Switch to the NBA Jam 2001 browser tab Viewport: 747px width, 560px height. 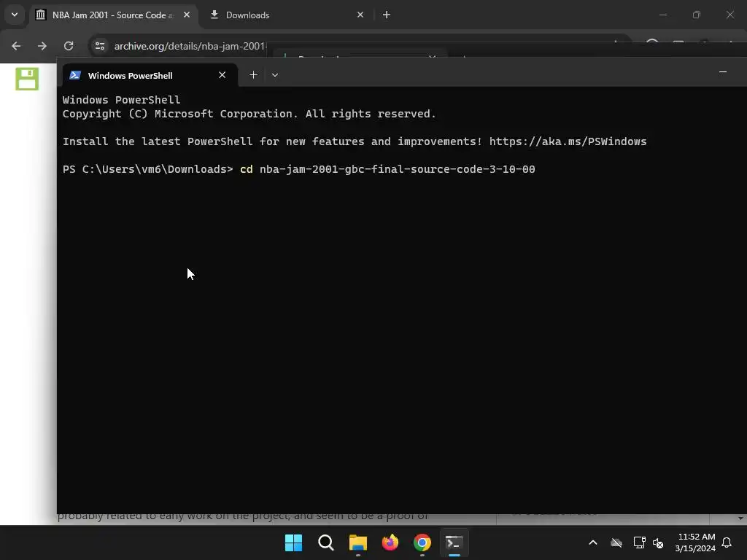[x=113, y=15]
